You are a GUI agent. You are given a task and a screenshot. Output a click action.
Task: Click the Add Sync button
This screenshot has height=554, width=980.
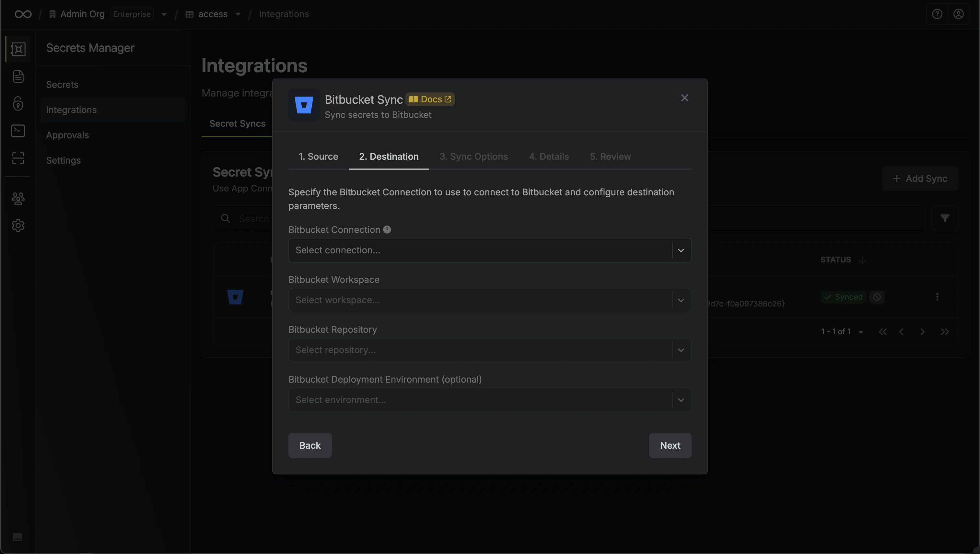(x=920, y=179)
